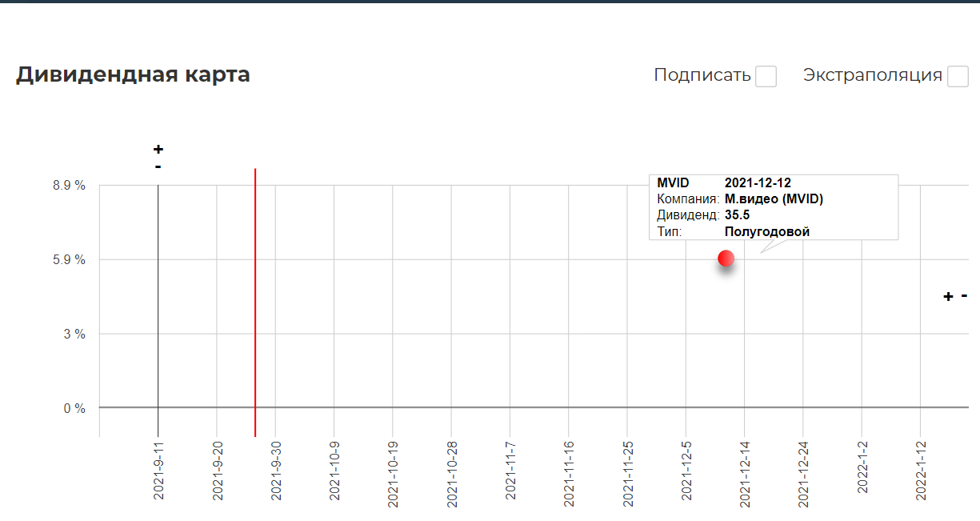
Task: Click the MVID tooltip box
Action: [774, 207]
